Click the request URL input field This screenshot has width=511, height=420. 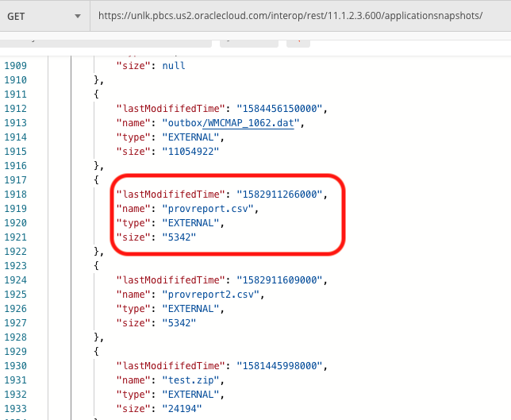302,16
